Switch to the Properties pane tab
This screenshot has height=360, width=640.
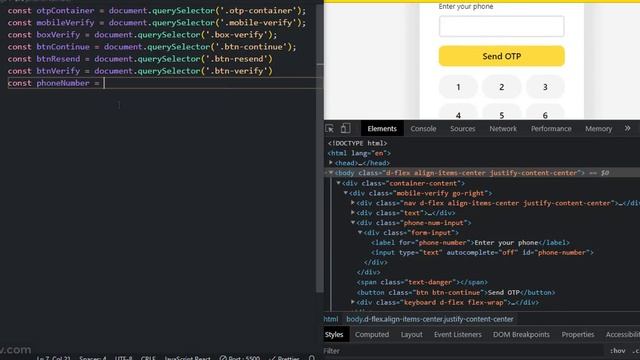coord(578,335)
